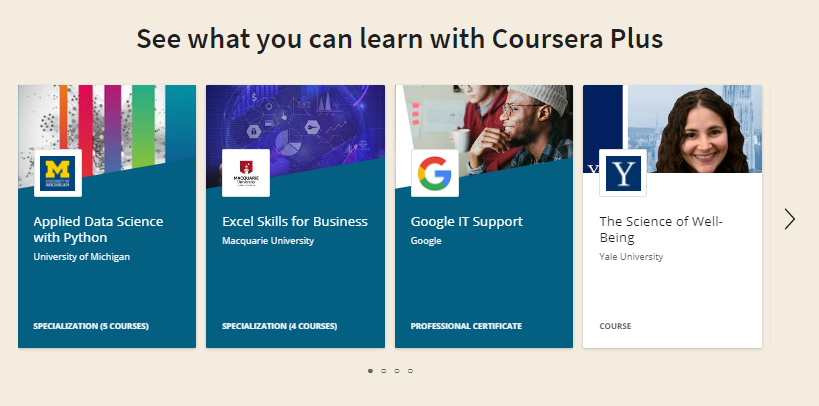Select the fourth carousel page dot

point(410,371)
